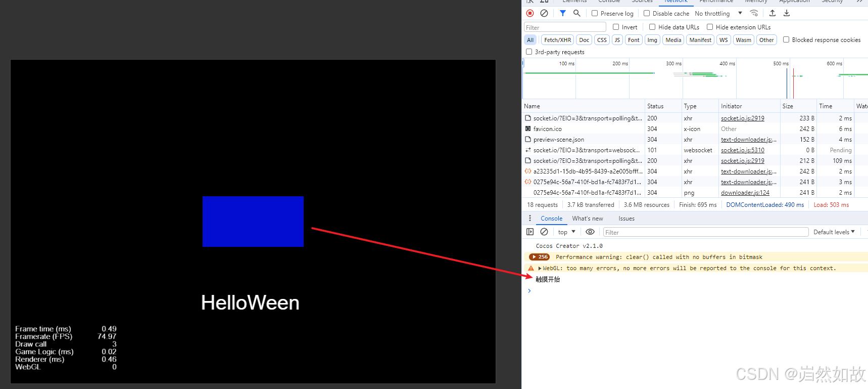Click the HelloWeen label in canvas

pyautogui.click(x=250, y=303)
